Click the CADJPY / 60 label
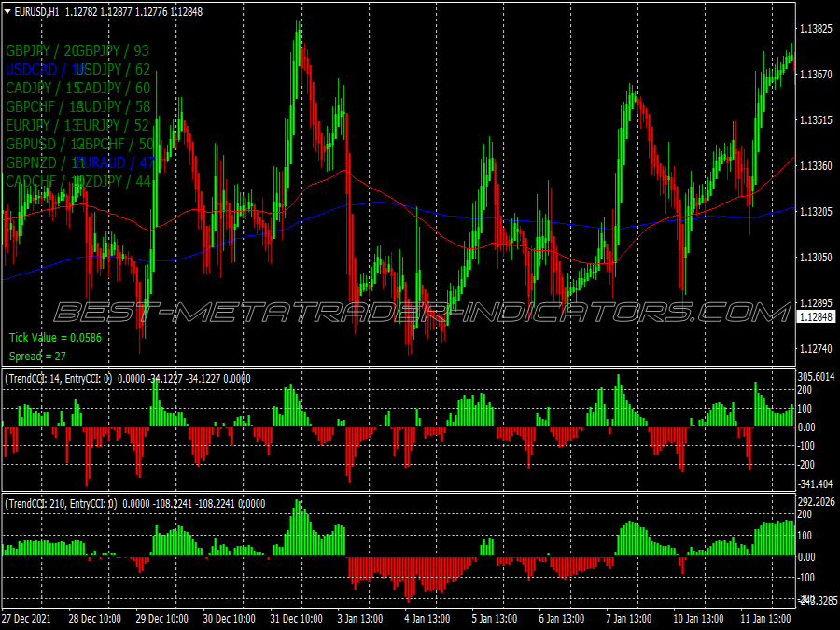Viewport: 840px width, 630px height. [x=113, y=89]
